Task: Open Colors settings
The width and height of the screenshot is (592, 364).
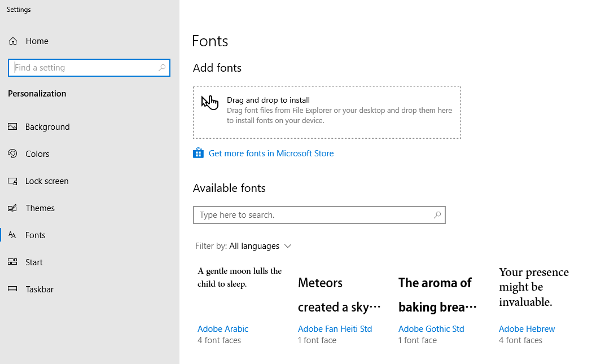Action: tap(37, 154)
